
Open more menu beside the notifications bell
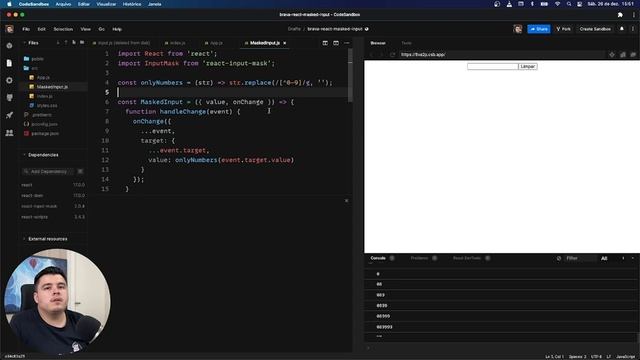click(x=633, y=29)
